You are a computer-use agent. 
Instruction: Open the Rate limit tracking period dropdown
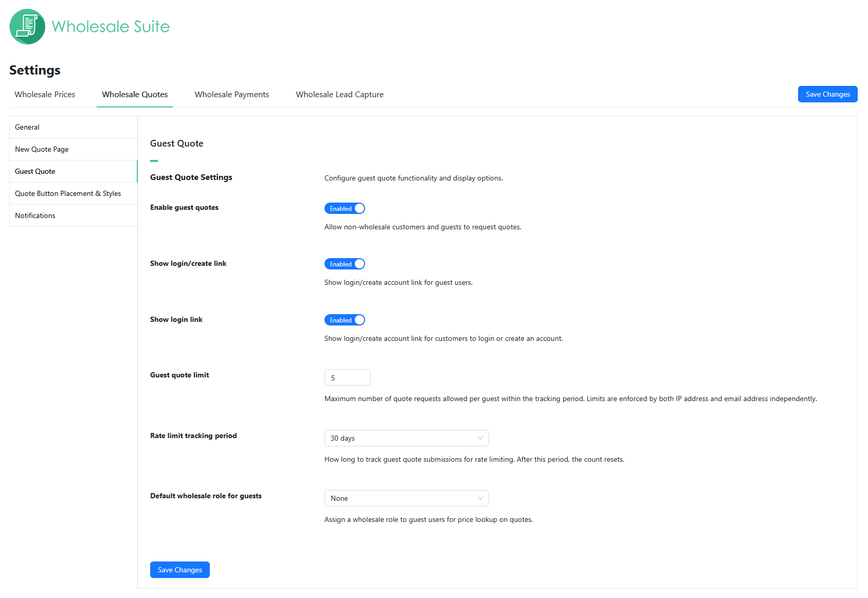(x=406, y=438)
